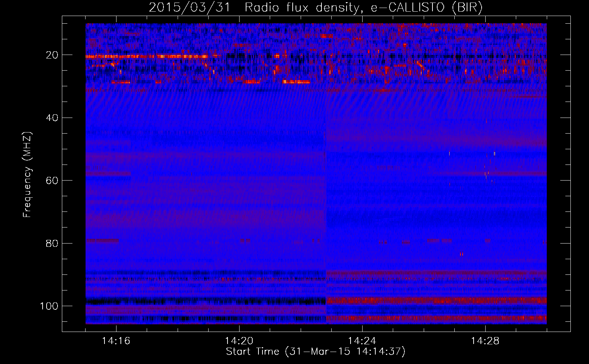589x364 pixels.
Task: Click the '14:16' time tick label
Action: point(116,341)
